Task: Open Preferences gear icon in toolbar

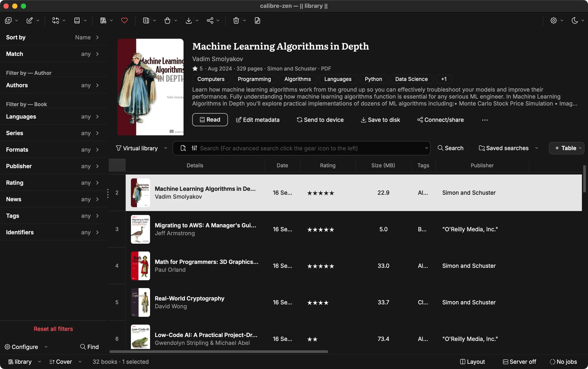Action: pyautogui.click(x=554, y=20)
